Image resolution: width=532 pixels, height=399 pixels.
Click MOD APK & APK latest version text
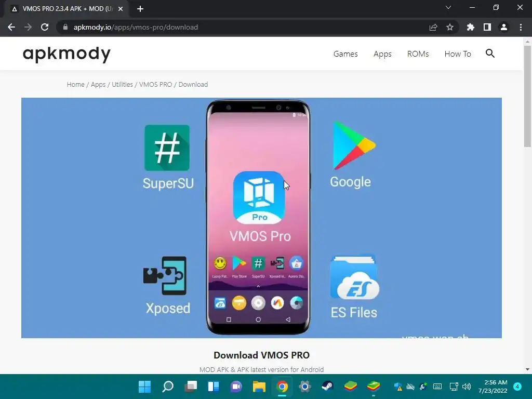(x=262, y=369)
